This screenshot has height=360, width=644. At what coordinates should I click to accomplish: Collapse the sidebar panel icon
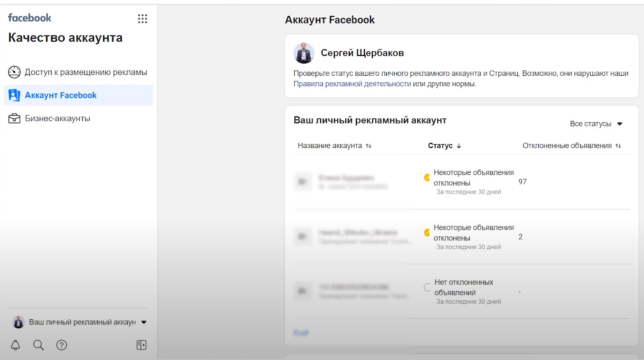pyautogui.click(x=142, y=345)
